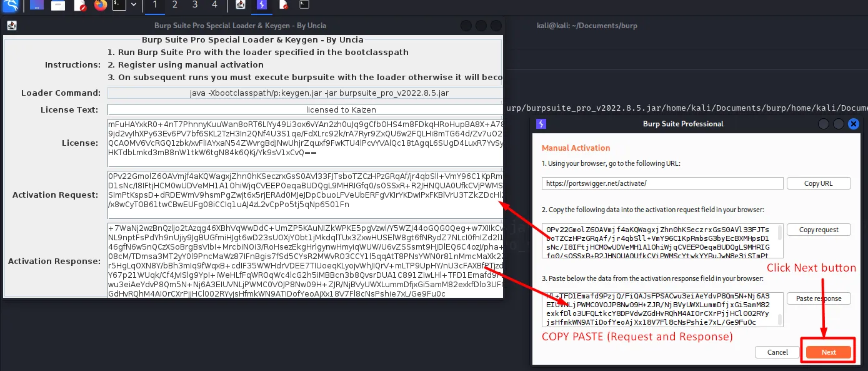The image size is (868, 371).
Task: Click the Burp Suite Professional title bar lightning icon
Action: point(541,123)
